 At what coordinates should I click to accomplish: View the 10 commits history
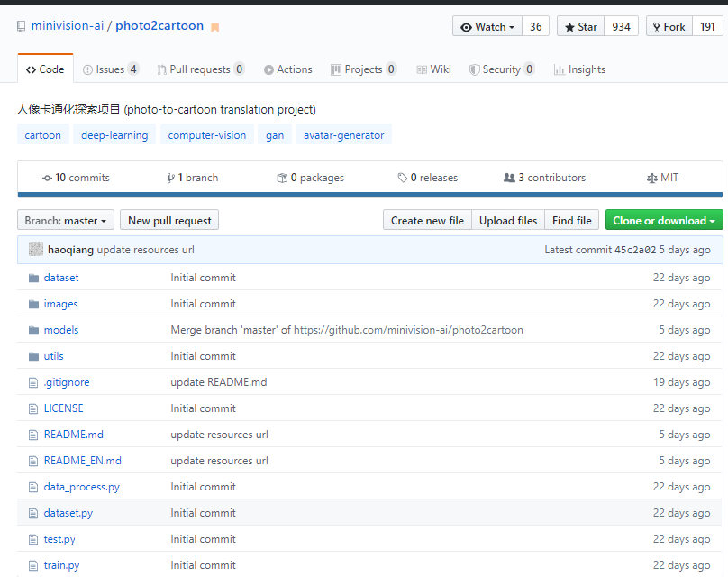click(x=76, y=178)
